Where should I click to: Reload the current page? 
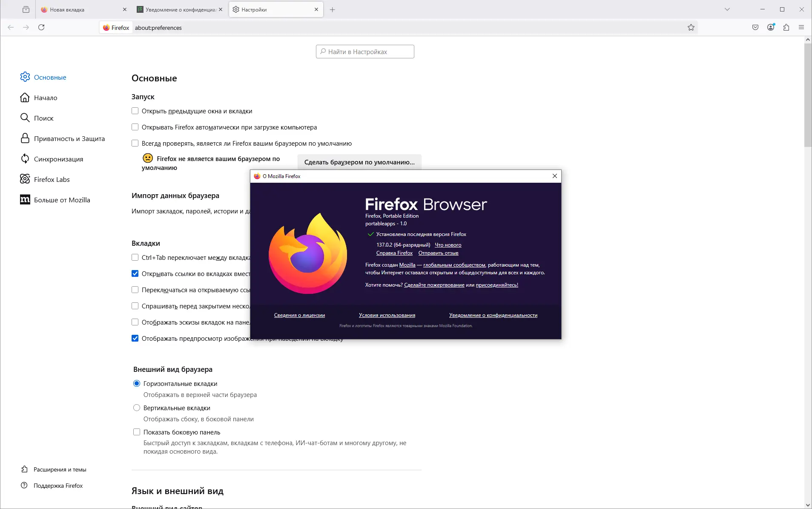pos(41,27)
